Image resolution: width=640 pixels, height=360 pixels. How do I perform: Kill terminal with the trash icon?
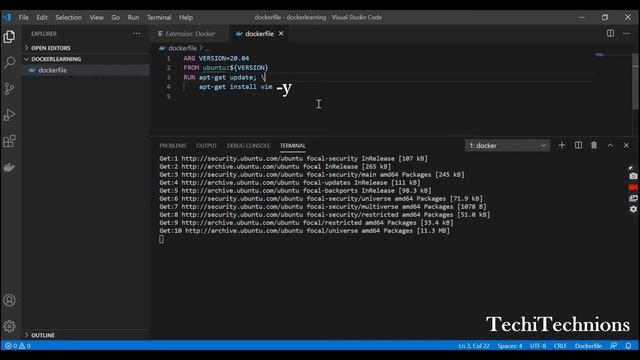(594, 145)
